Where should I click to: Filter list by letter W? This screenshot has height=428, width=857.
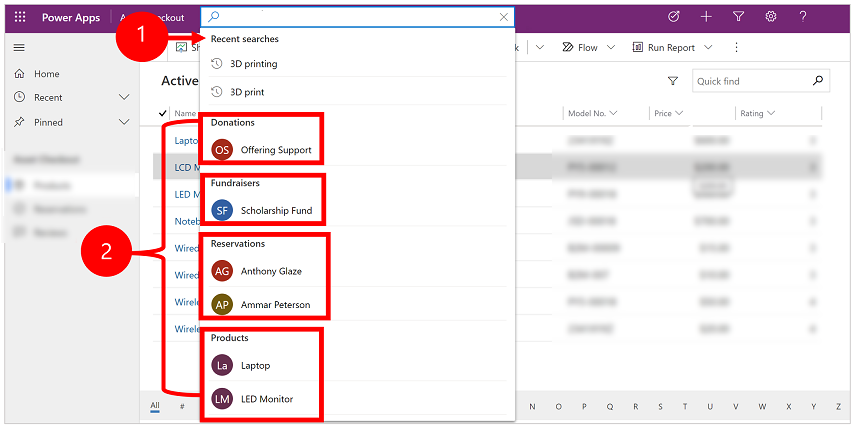[762, 407]
